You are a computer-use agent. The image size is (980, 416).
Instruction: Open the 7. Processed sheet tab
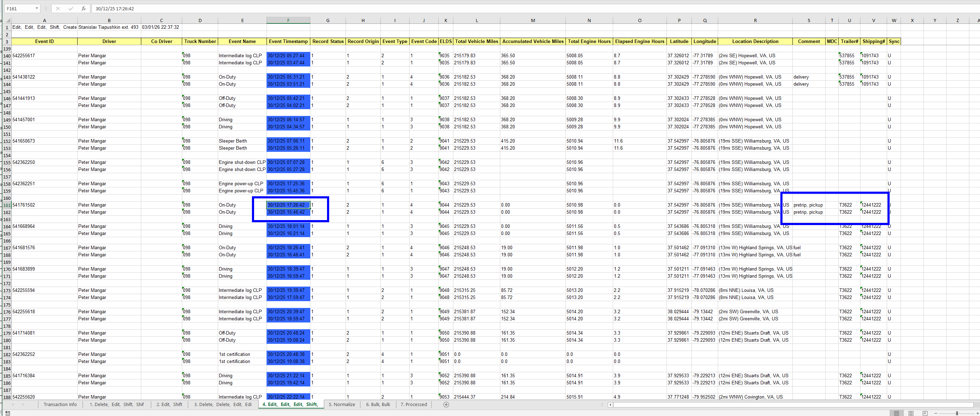pos(413,405)
